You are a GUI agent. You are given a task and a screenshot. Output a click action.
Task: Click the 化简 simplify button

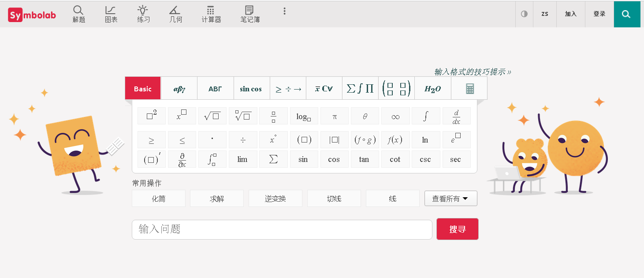pyautogui.click(x=159, y=199)
